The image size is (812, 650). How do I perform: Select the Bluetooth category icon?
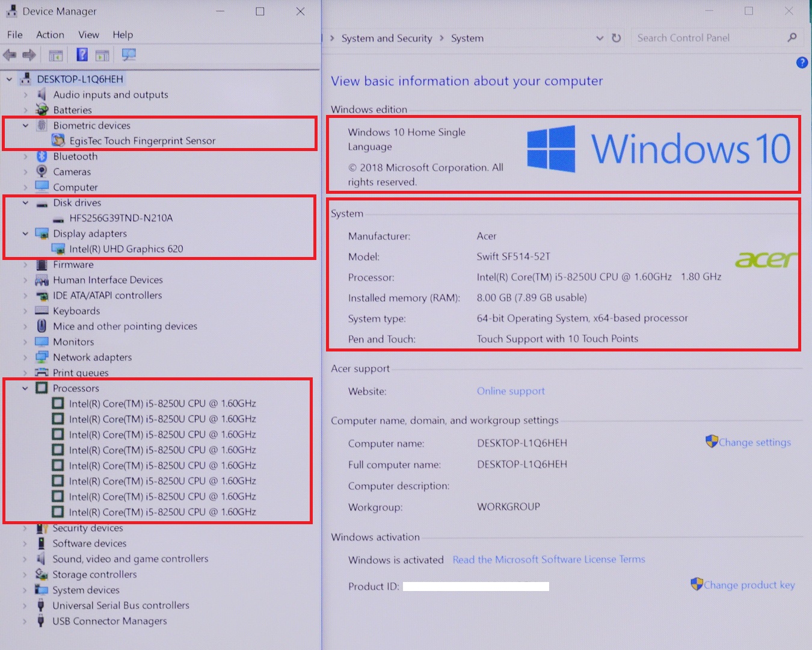(x=42, y=156)
